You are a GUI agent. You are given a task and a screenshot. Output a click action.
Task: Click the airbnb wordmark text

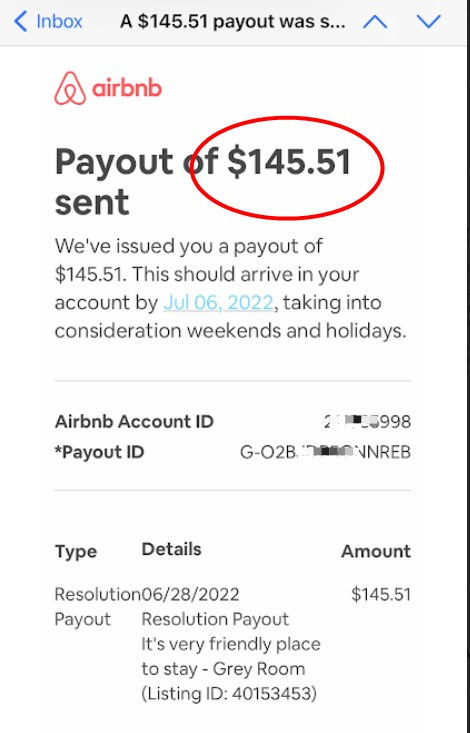pyautogui.click(x=127, y=88)
